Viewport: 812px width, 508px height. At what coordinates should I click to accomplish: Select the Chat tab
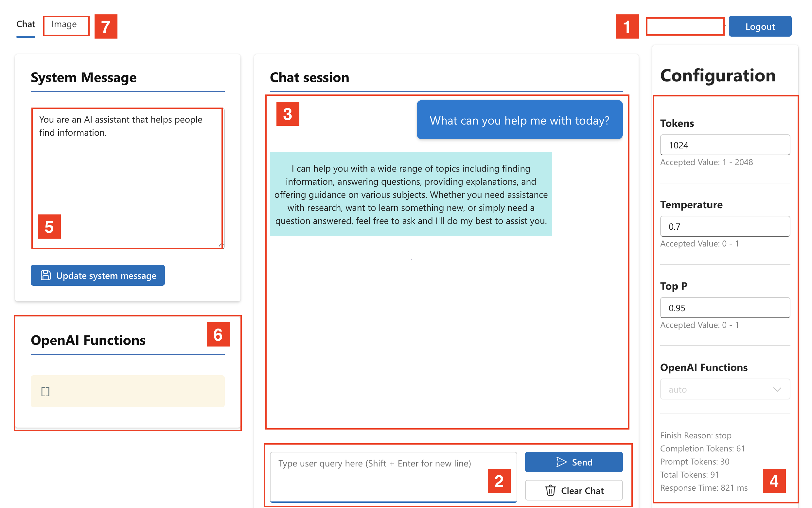coord(26,24)
